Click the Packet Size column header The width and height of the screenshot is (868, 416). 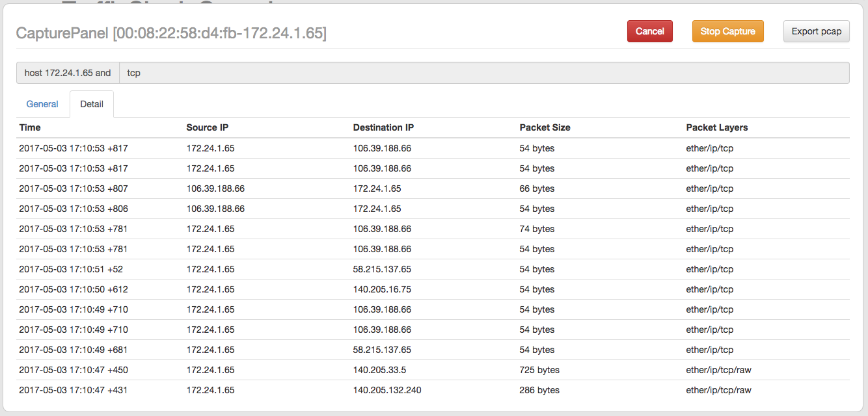pyautogui.click(x=545, y=127)
